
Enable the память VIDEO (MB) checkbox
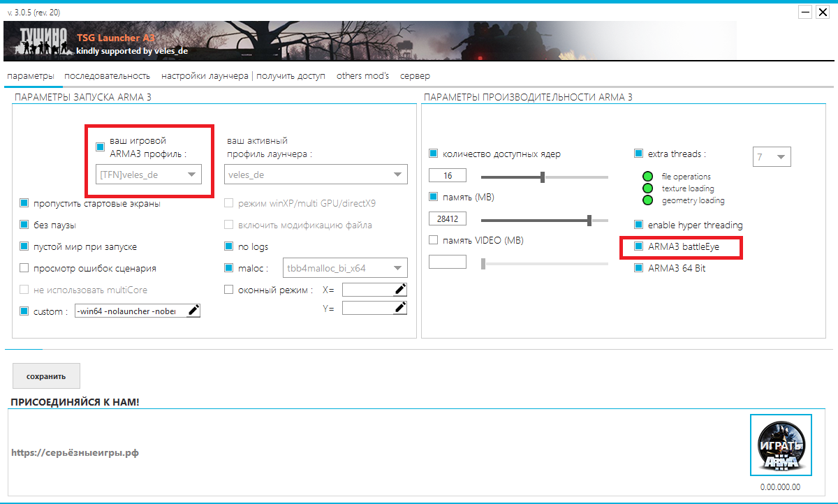(x=433, y=240)
